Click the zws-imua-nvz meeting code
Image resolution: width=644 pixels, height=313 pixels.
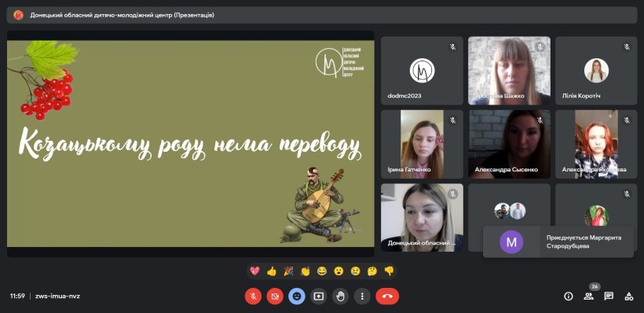coord(57,296)
